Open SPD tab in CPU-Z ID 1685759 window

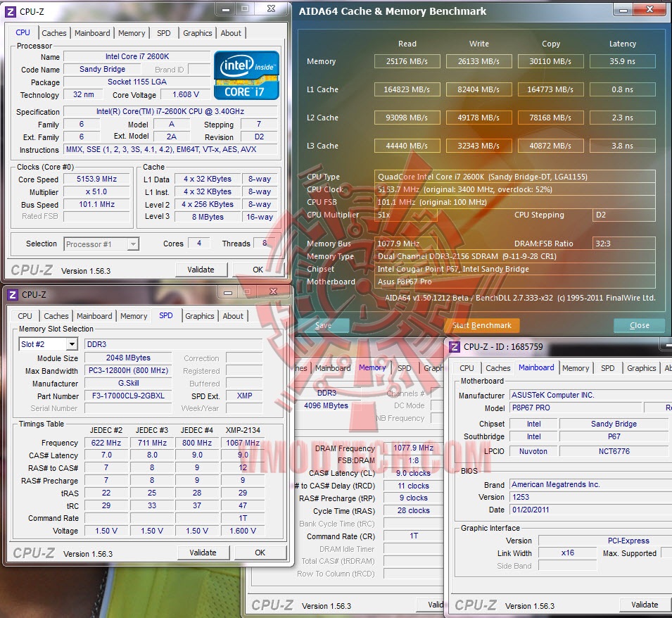pos(608,368)
